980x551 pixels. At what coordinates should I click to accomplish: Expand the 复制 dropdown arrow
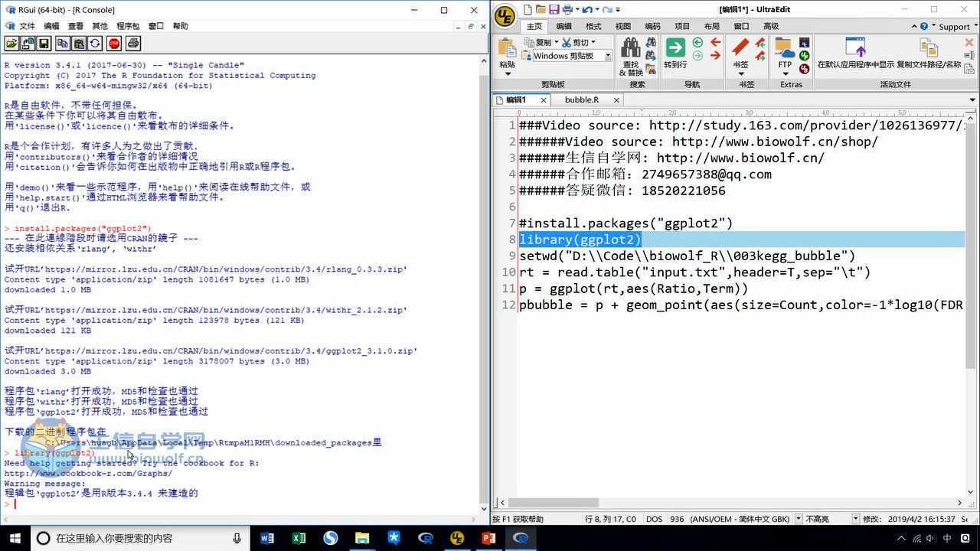tap(556, 43)
